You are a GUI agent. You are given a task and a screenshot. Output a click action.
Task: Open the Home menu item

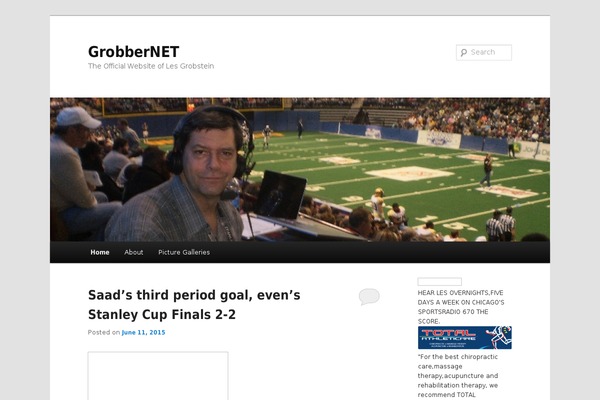click(x=100, y=252)
